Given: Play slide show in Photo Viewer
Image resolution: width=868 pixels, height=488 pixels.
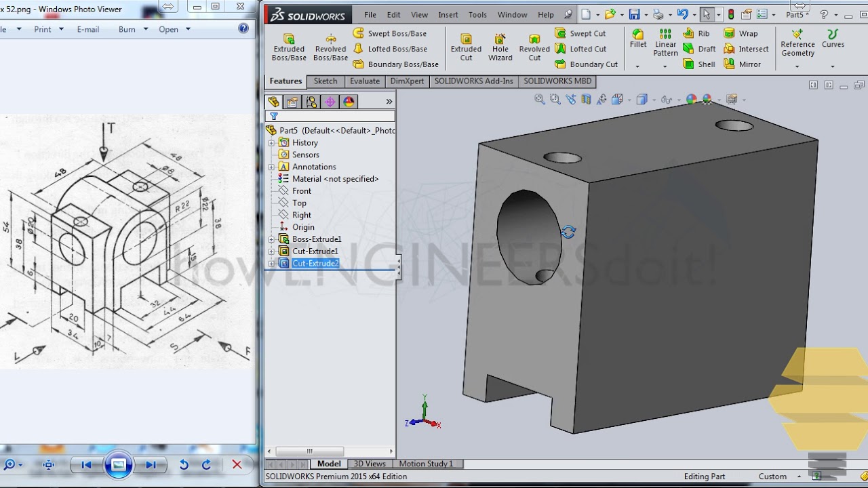Looking at the screenshot, I should [x=118, y=465].
